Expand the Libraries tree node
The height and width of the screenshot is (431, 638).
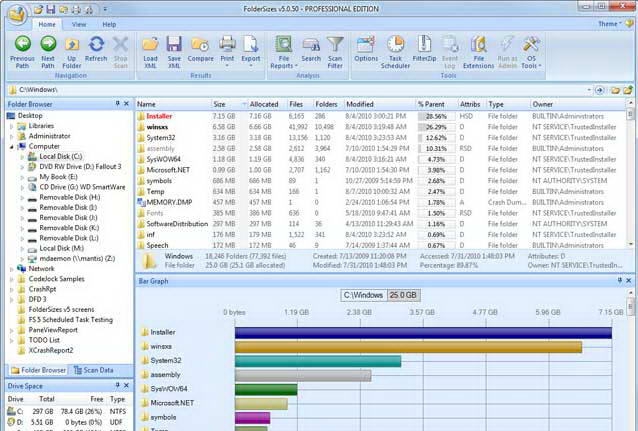12,126
